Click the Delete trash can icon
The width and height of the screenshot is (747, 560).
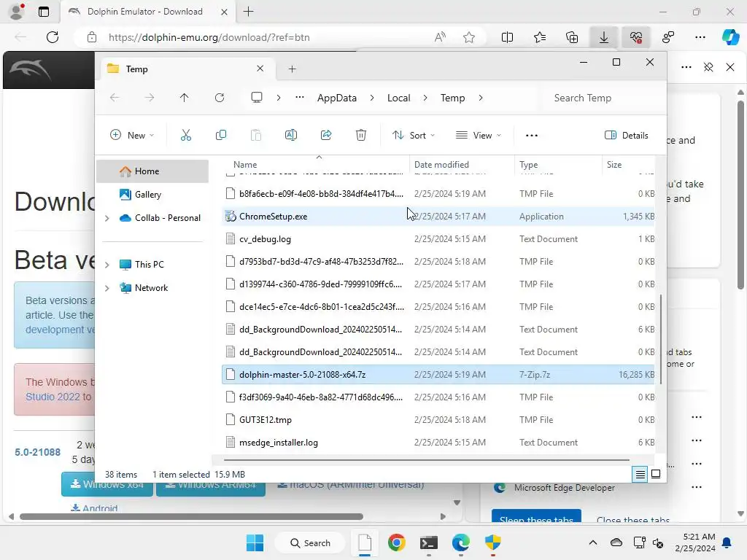[x=361, y=135]
